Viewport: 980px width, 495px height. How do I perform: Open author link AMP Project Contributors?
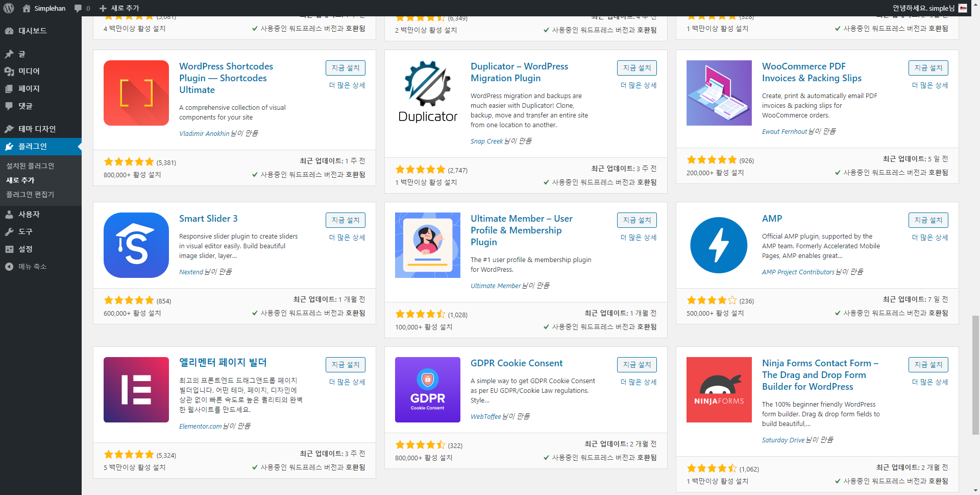798,272
